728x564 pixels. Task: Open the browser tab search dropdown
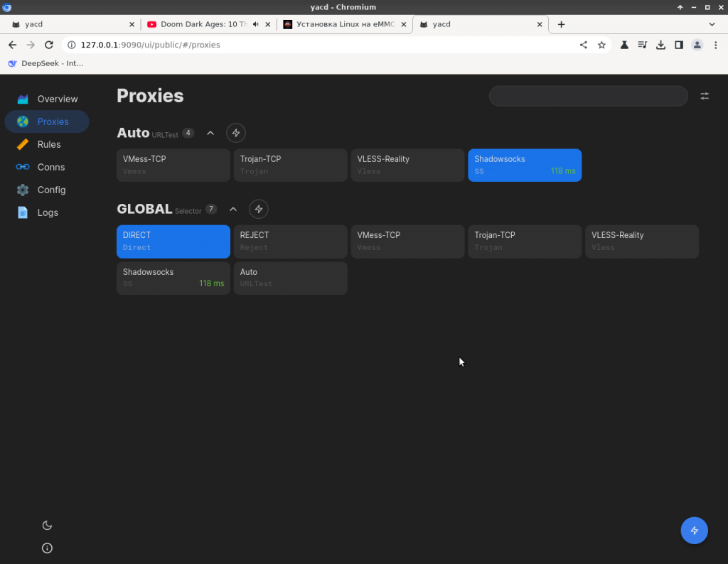tap(712, 24)
